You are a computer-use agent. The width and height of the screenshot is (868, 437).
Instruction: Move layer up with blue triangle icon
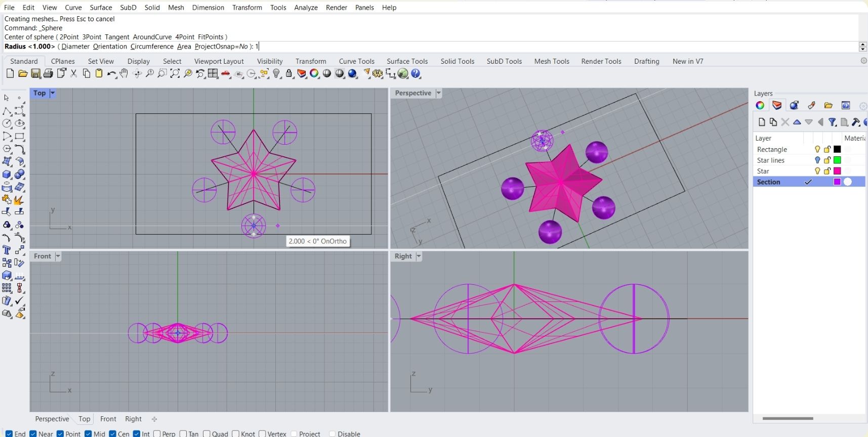(797, 122)
